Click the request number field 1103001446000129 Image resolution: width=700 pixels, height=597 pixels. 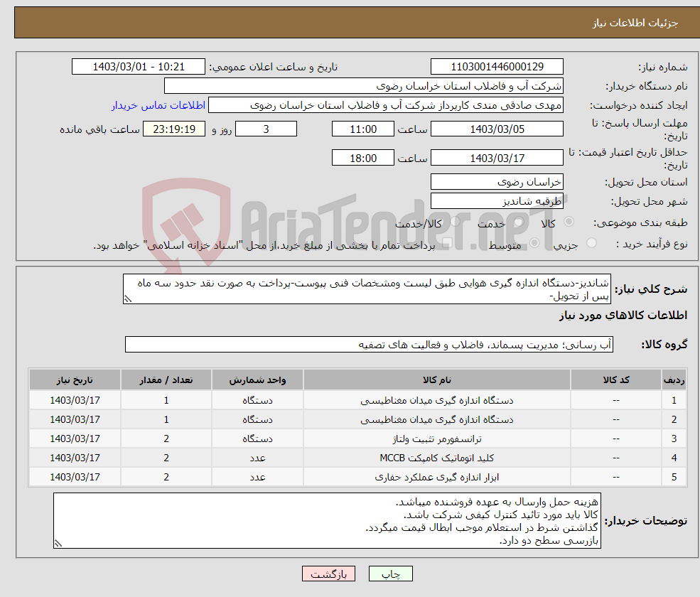tap(497, 67)
